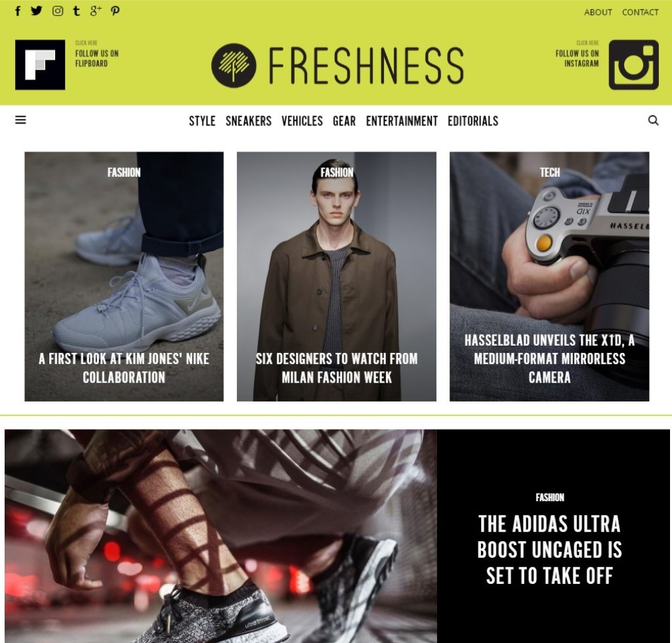Open the Instagram icon in top bar
Image resolution: width=672 pixels, height=643 pixels.
(58, 11)
